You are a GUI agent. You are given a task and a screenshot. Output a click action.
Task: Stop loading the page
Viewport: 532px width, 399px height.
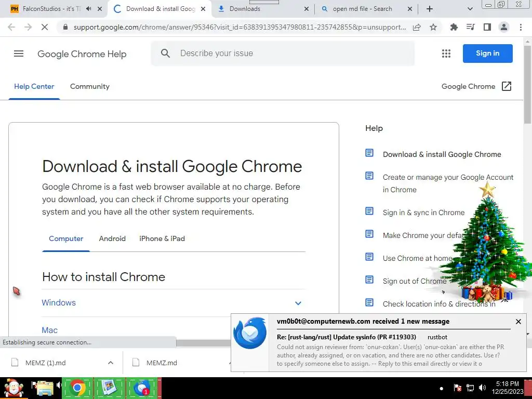click(x=45, y=27)
